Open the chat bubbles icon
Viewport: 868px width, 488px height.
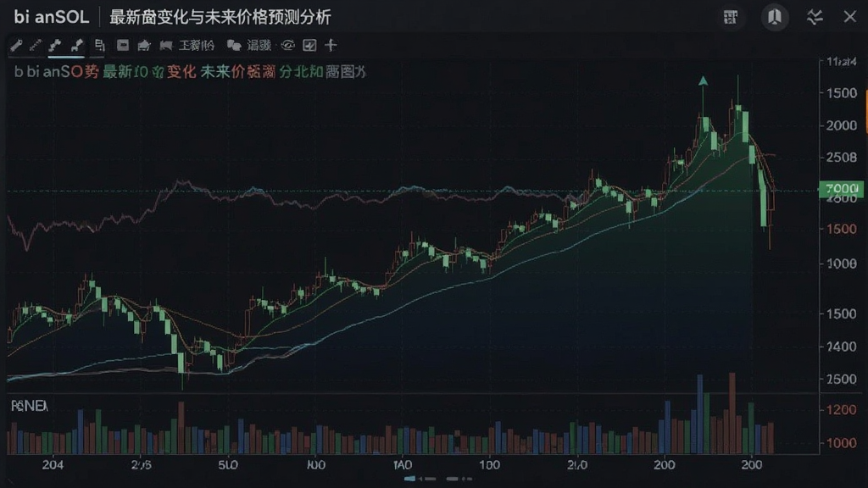pos(234,46)
